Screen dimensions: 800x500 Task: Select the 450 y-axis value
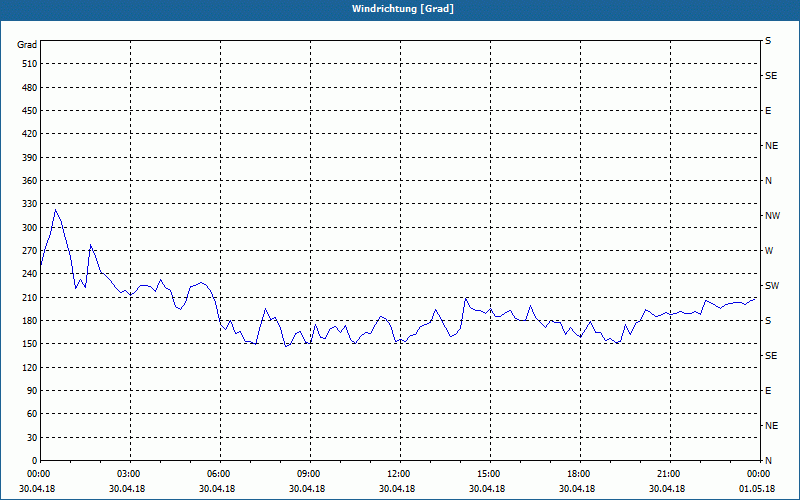click(30, 111)
